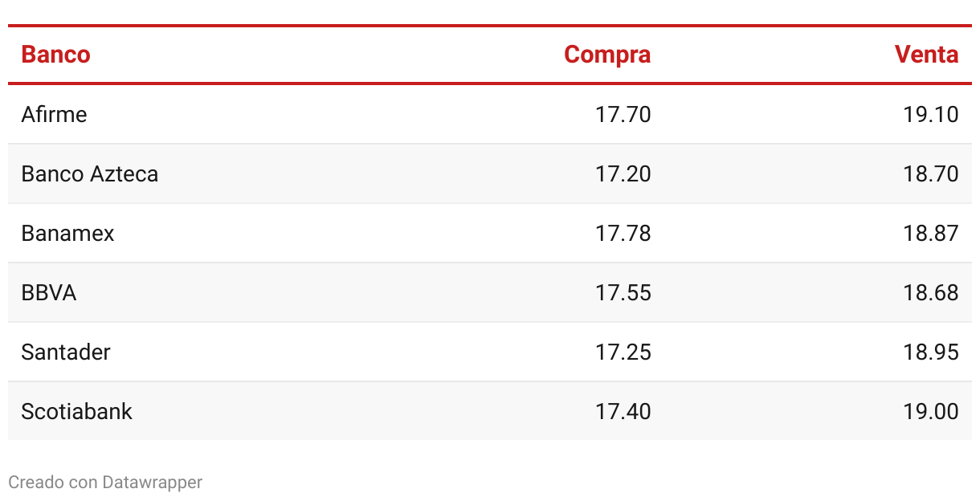Select BBVA compra value 17.55
Image resolution: width=980 pixels, height=501 pixels.
(x=623, y=293)
